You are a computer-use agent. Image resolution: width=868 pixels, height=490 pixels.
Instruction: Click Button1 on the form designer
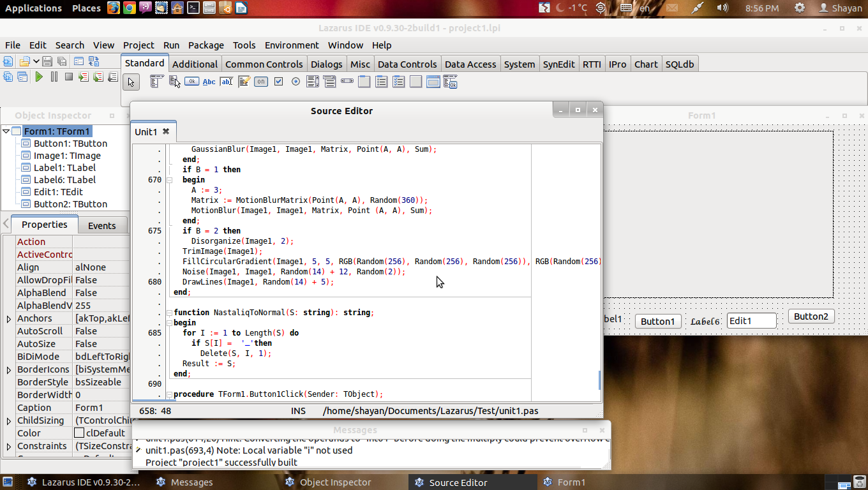[657, 321]
